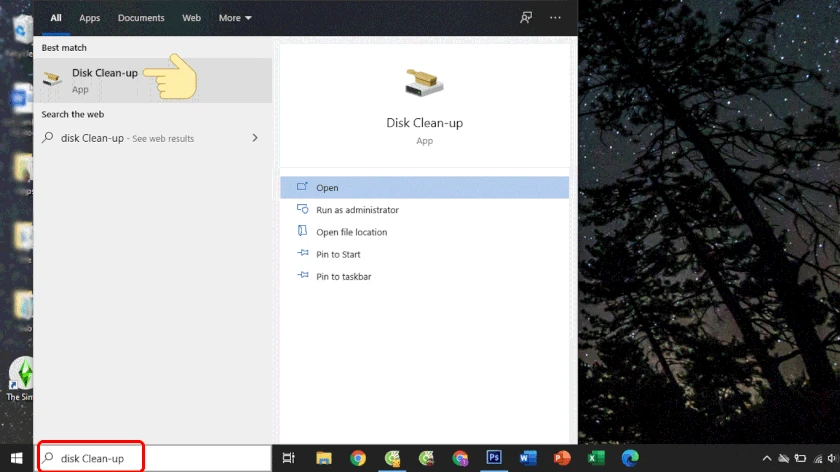Open the search options ellipsis menu

click(555, 18)
